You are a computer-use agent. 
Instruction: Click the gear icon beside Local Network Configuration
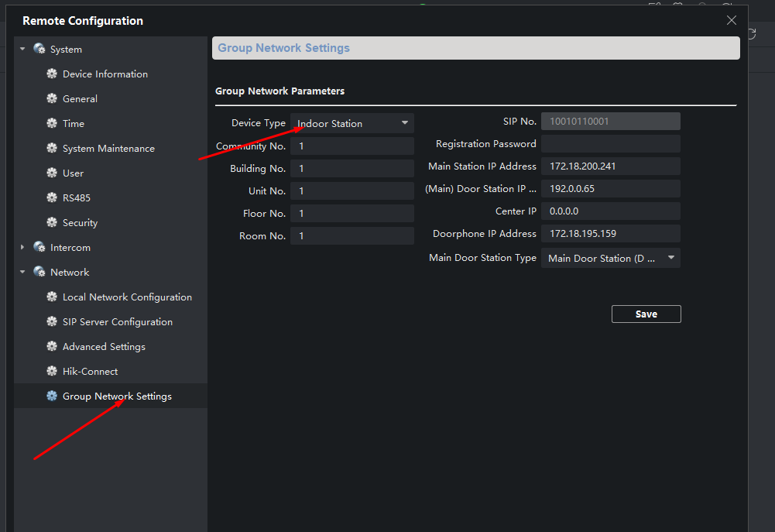click(x=52, y=297)
